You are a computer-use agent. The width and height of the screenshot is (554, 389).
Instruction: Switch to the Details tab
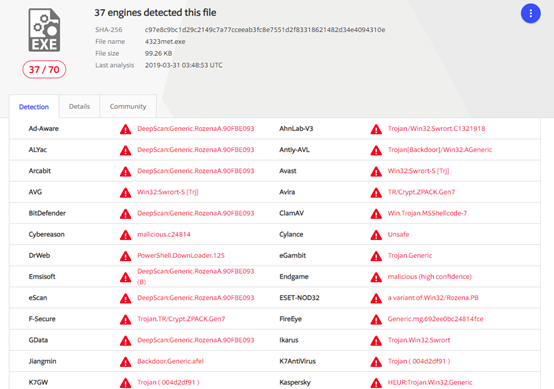point(79,106)
